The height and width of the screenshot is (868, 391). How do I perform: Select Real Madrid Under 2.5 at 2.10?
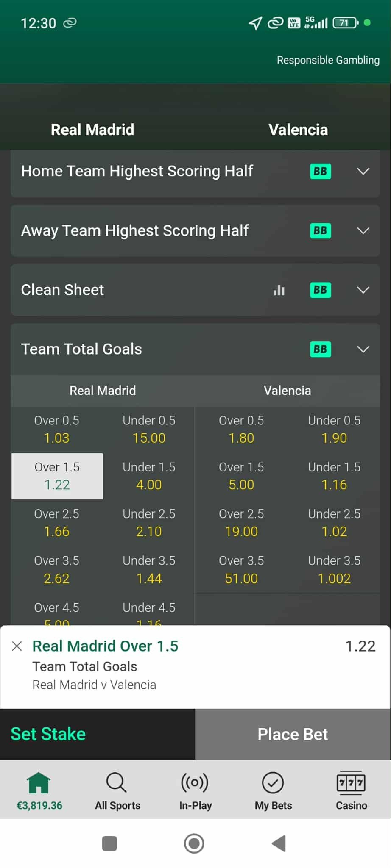coord(149,523)
